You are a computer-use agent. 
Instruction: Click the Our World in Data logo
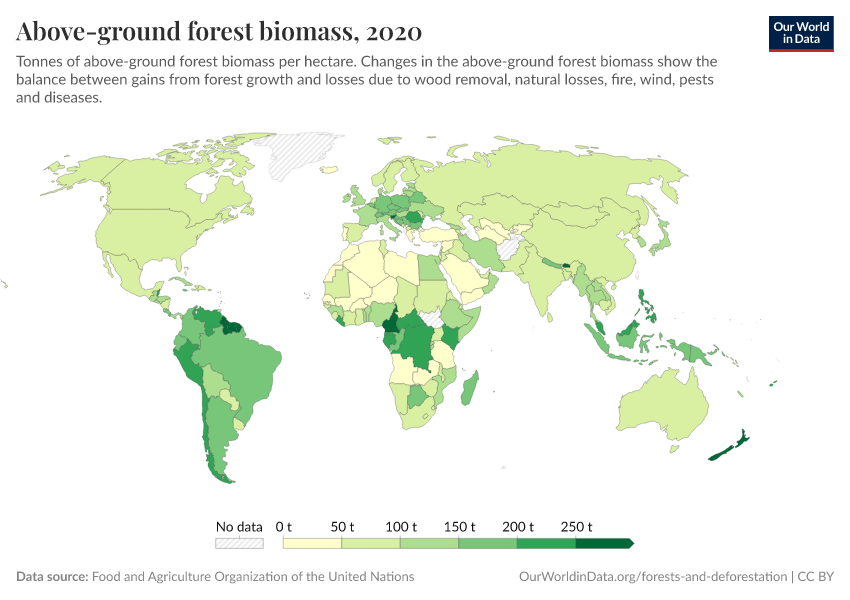point(801,34)
